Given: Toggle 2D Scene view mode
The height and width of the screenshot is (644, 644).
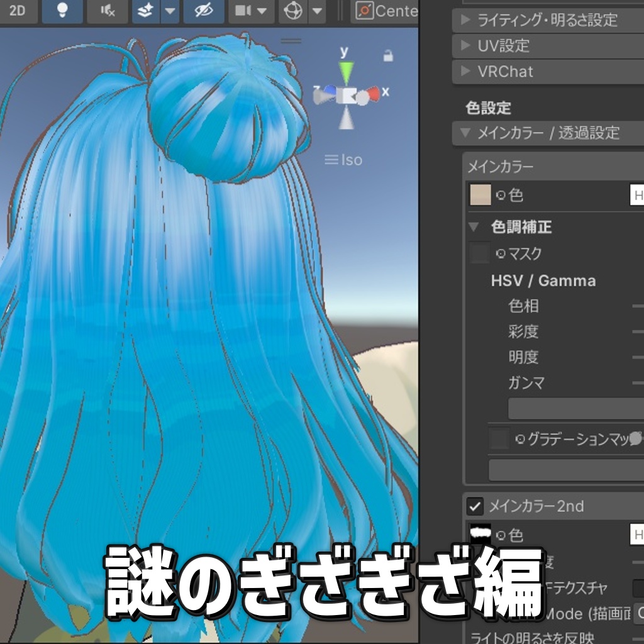Looking at the screenshot, I should click(18, 11).
